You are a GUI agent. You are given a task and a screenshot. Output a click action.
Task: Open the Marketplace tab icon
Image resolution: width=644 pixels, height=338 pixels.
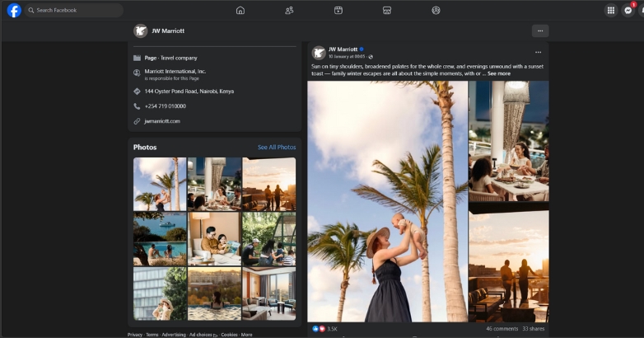pos(387,10)
